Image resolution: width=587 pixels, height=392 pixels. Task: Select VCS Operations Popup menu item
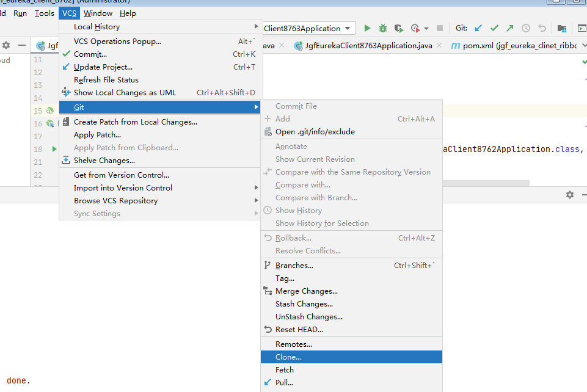coord(161,41)
